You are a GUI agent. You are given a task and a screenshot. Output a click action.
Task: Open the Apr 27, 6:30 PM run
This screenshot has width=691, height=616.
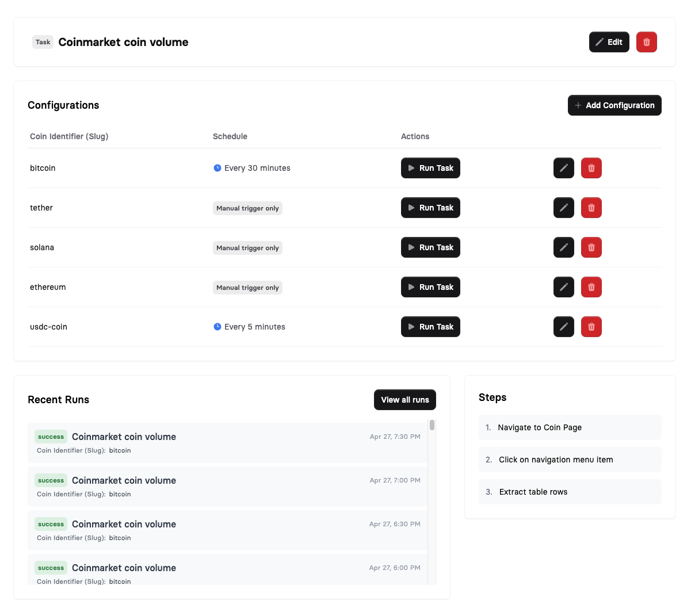tap(227, 530)
